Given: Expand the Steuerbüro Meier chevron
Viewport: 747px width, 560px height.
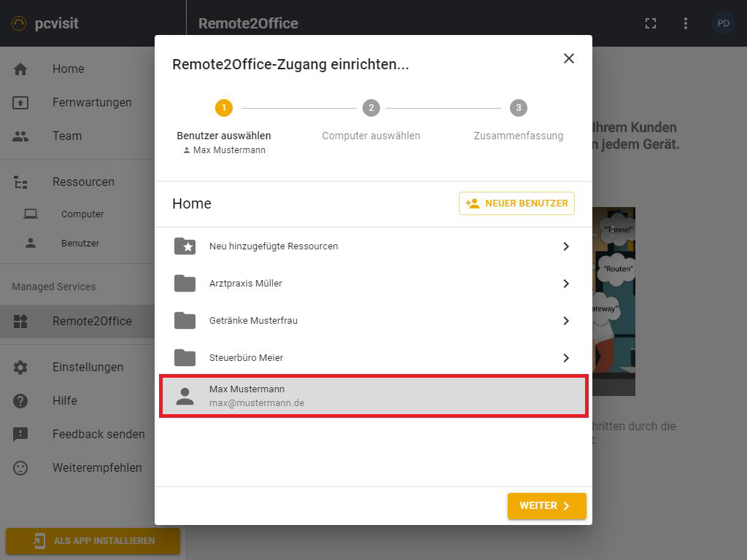Looking at the screenshot, I should coord(566,358).
